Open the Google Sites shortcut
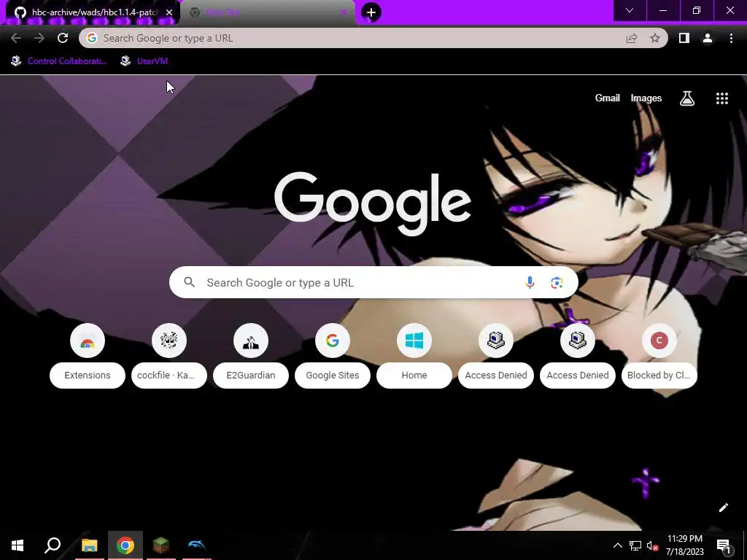The image size is (747, 560). tap(333, 356)
